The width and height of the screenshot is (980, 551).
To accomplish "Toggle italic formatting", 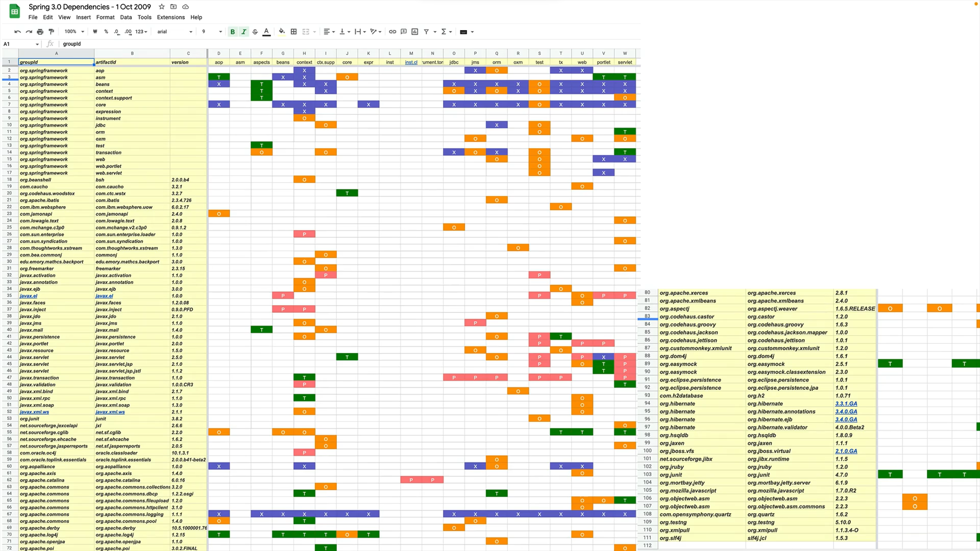I will coord(244,32).
